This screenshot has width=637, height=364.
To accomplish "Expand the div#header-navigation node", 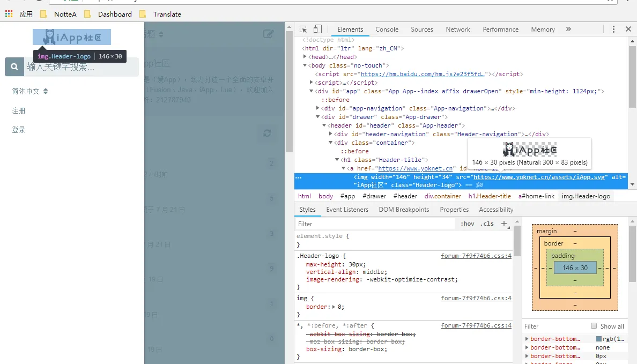I will click(x=331, y=134).
